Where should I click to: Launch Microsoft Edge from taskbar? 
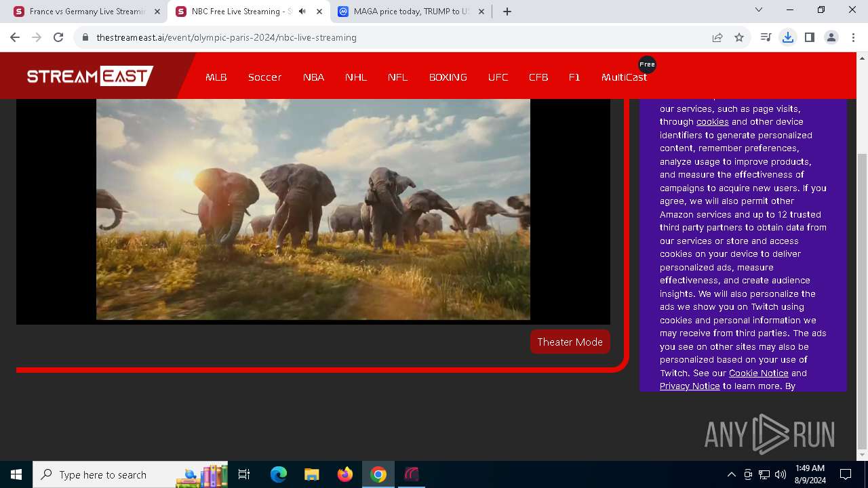(279, 474)
